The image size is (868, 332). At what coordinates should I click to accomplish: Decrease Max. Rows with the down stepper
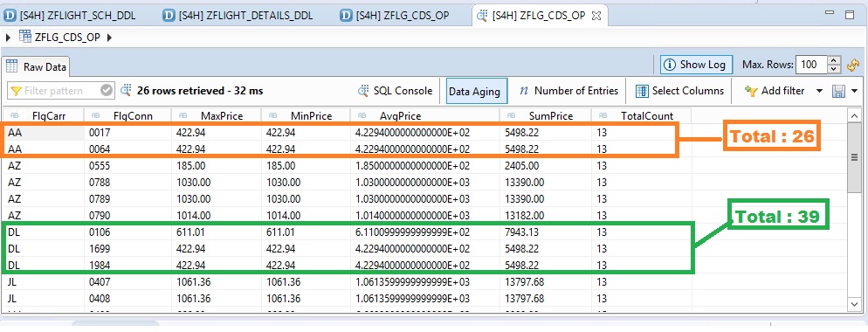[x=834, y=69]
